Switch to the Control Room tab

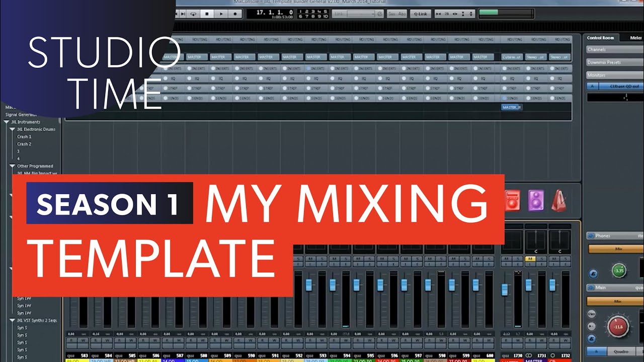(x=600, y=38)
